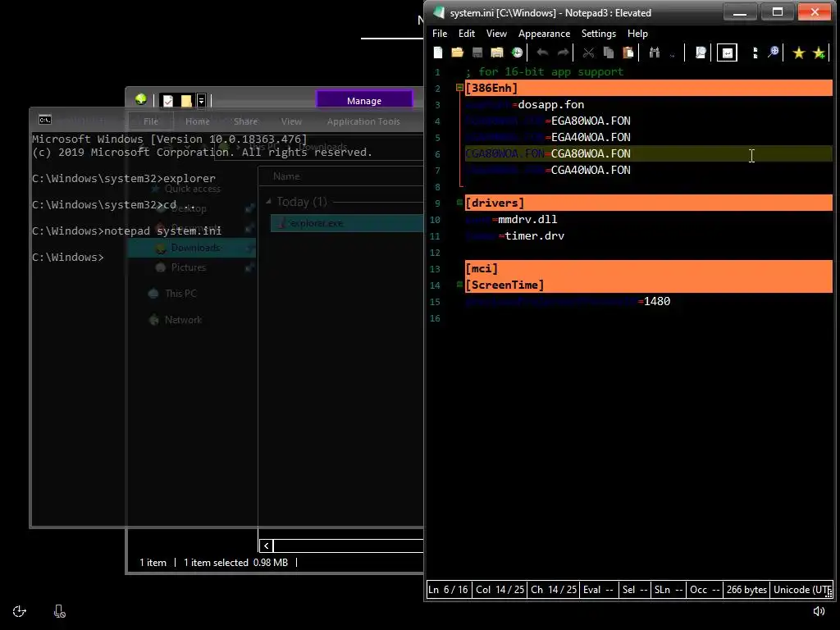Click =EGA80WOA.FON on line 4
The height and width of the screenshot is (630, 840).
[587, 121]
